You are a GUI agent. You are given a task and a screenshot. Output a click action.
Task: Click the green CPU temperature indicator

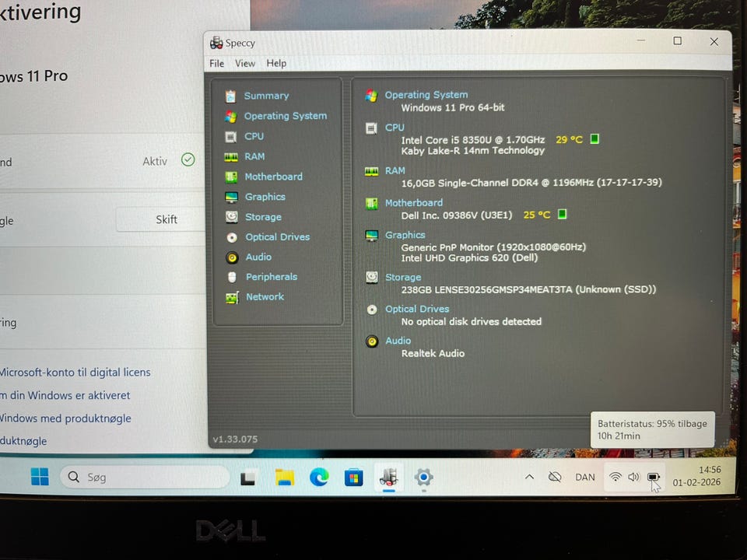[x=594, y=138]
